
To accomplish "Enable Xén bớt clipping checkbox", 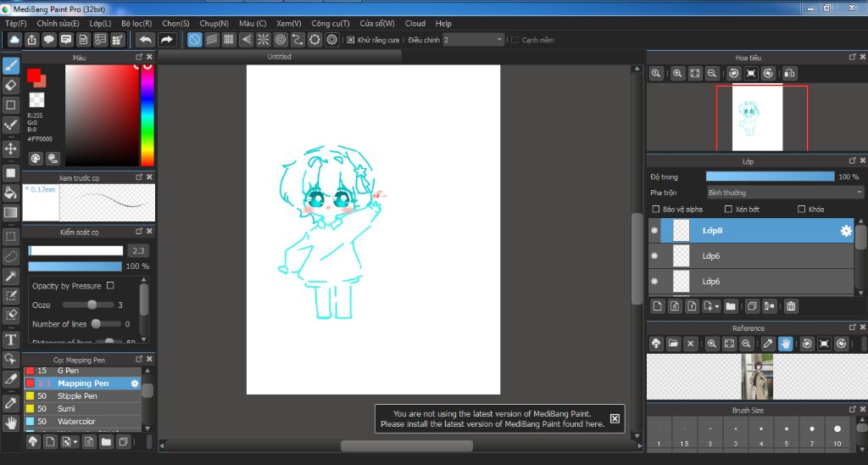I will point(728,209).
